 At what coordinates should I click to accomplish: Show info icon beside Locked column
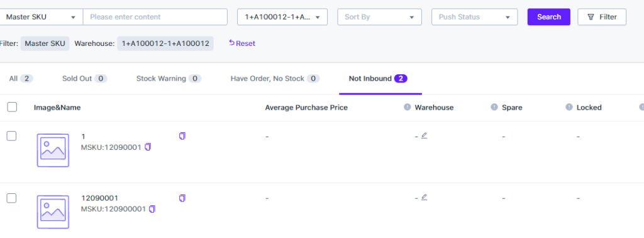(x=569, y=107)
